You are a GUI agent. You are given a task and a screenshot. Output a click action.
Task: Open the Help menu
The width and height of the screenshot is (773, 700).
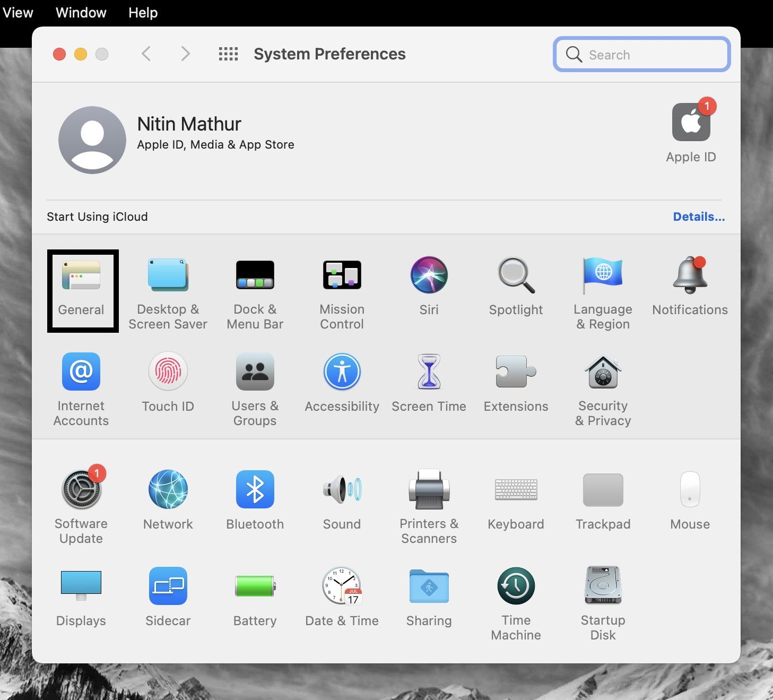(x=143, y=13)
